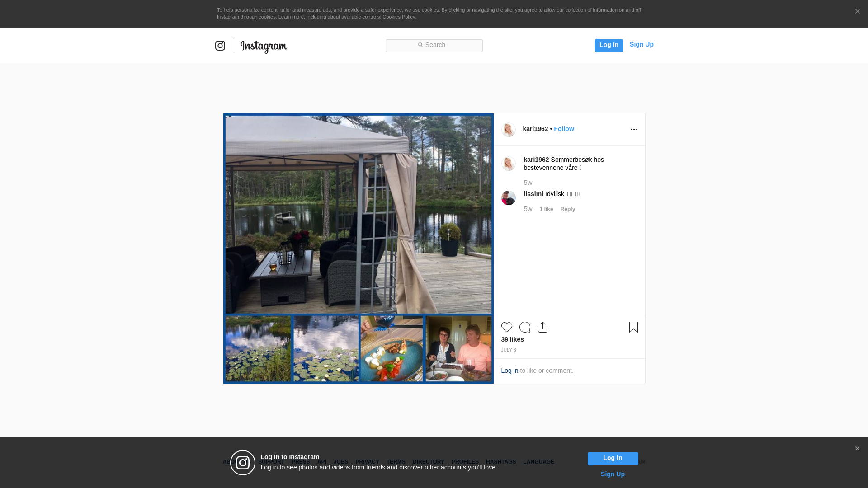Image resolution: width=868 pixels, height=488 pixels.
Task: Open kari1962 profile avatar in post header
Action: click(x=509, y=130)
